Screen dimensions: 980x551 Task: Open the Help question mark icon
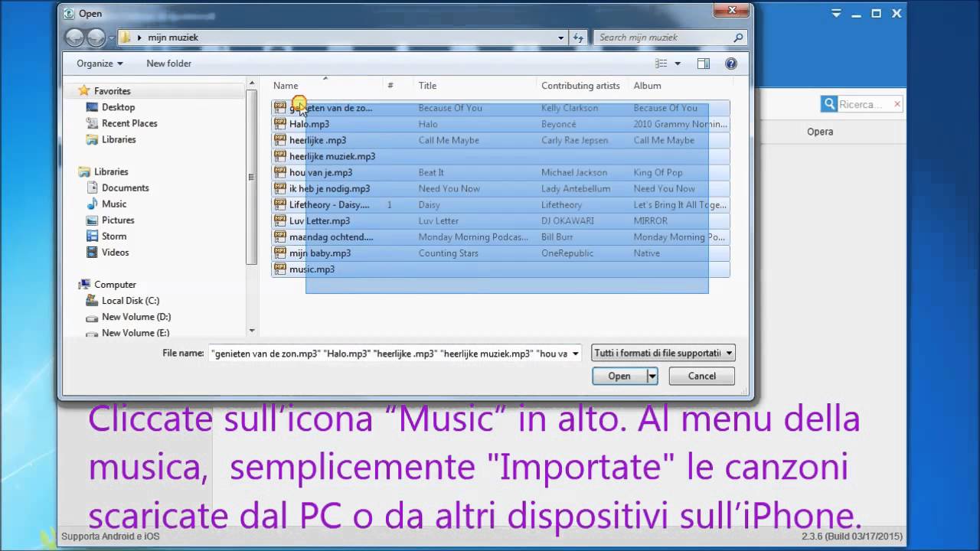click(731, 64)
